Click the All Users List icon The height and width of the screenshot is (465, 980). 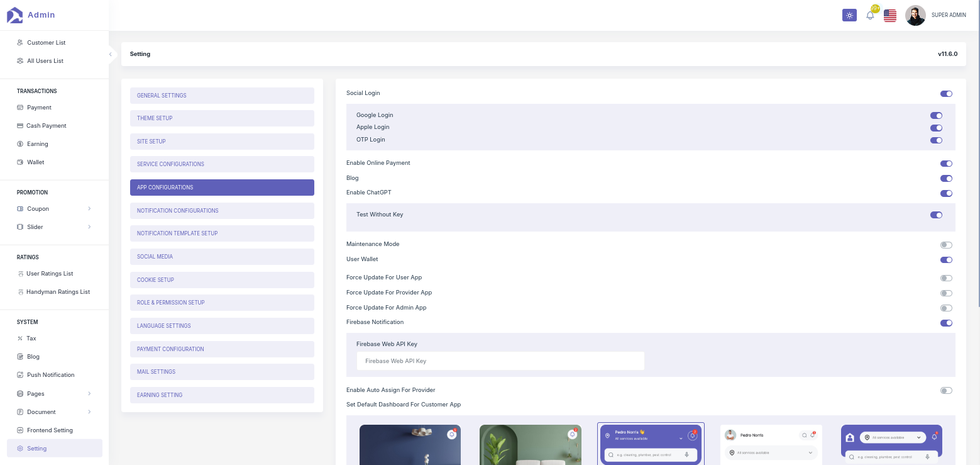point(20,61)
